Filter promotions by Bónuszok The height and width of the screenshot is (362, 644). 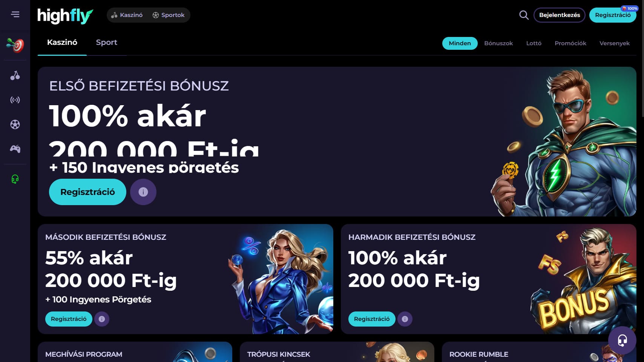[x=498, y=43]
